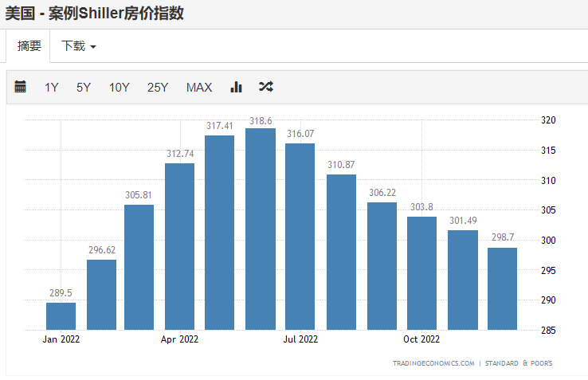Switch to 25Y time range
588x380 pixels.
coord(158,88)
